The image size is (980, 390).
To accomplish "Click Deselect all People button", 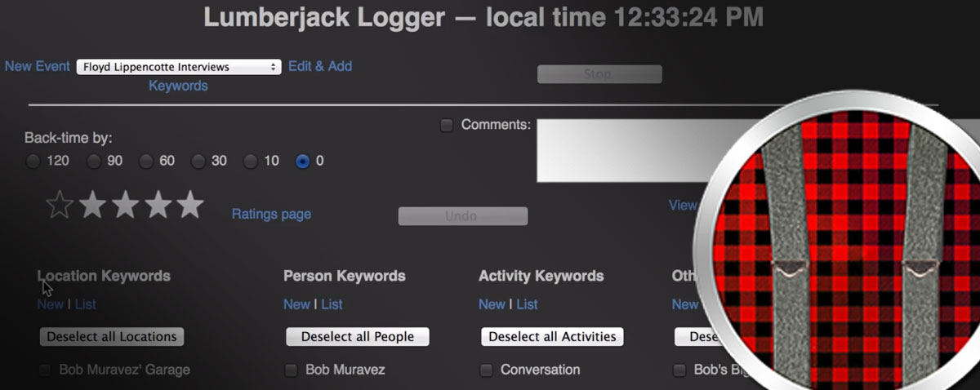I will [x=358, y=337].
